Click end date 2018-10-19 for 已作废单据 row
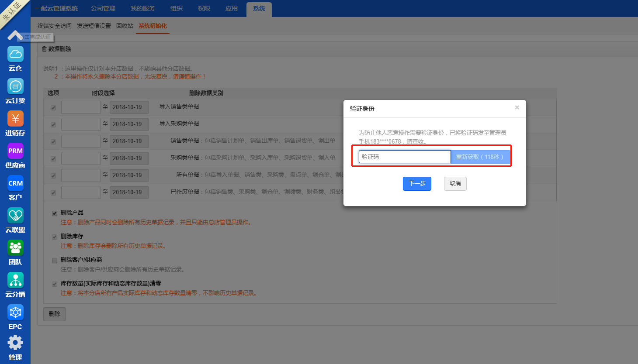Image resolution: width=638 pixels, height=364 pixels. (129, 192)
